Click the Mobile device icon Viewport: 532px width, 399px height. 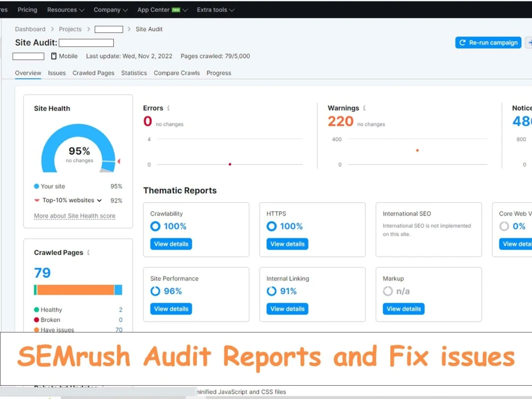(54, 56)
